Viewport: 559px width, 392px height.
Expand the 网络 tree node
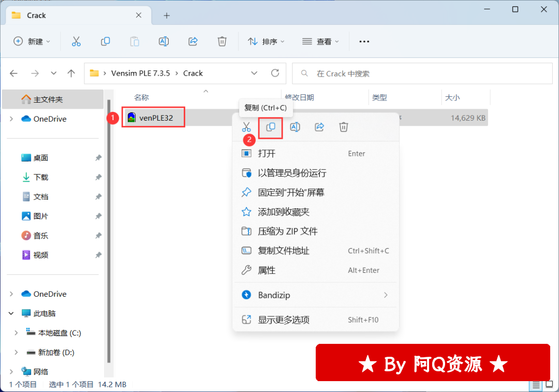coord(11,372)
